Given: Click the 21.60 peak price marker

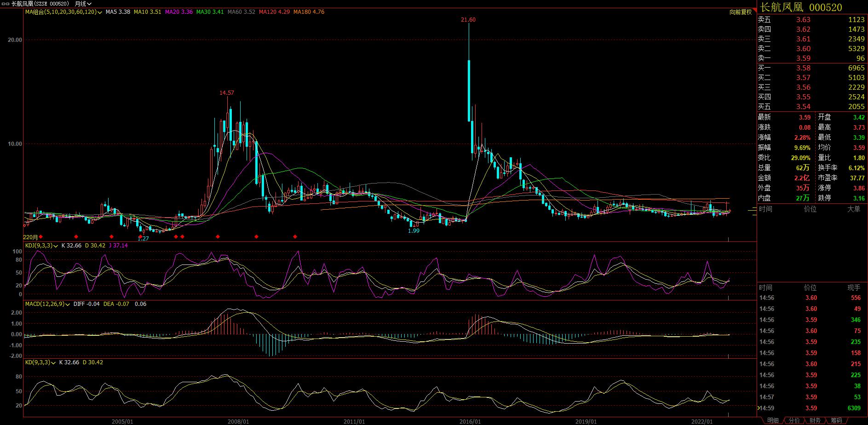Looking at the screenshot, I should point(468,20).
